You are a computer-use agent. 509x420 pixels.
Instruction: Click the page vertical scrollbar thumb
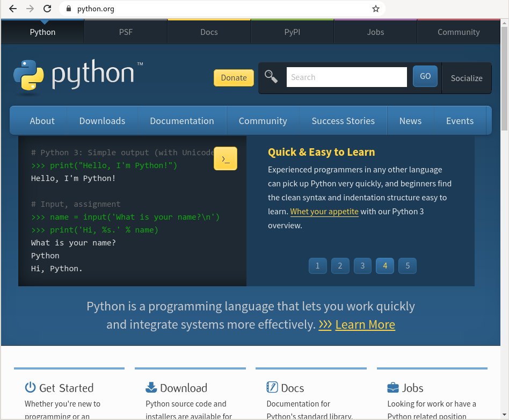pos(504,78)
